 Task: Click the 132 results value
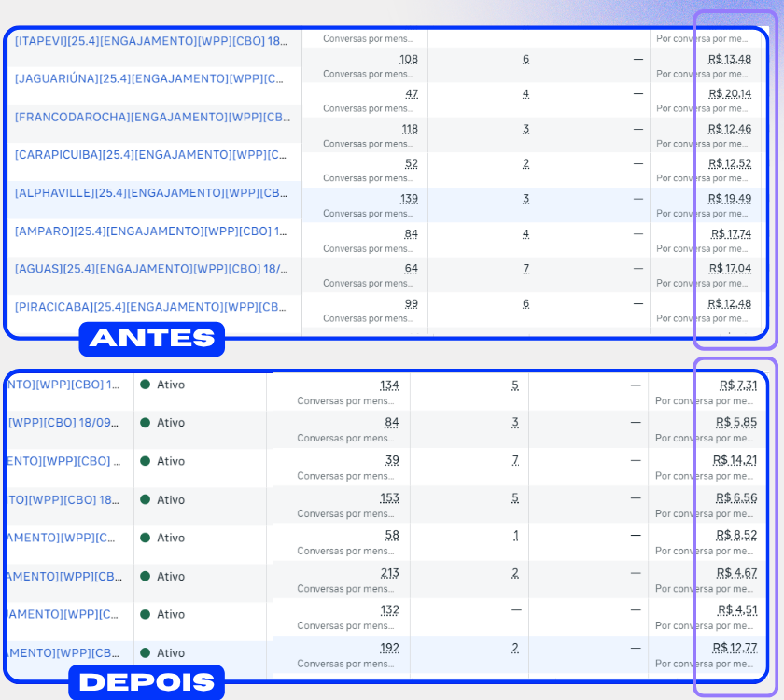point(389,610)
